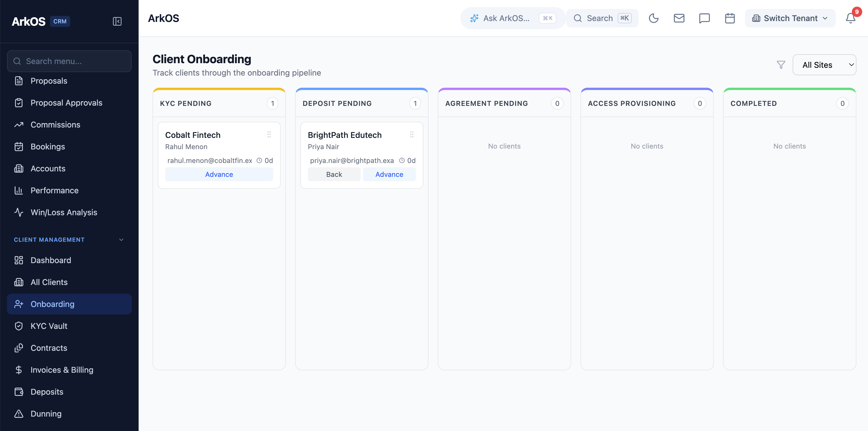Click the ArkOS CRM logo
This screenshot has width=868, height=431.
41,21
